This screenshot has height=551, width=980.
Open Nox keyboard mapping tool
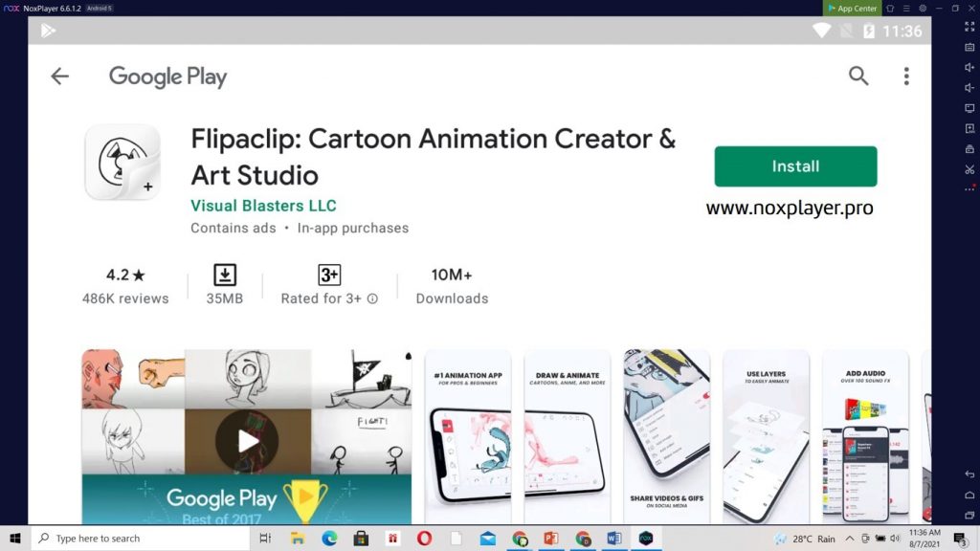click(969, 47)
